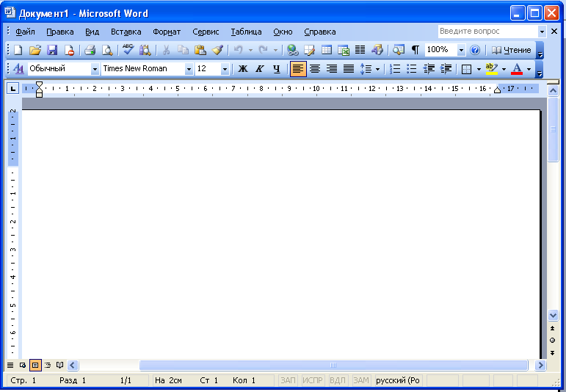Open line spacing dropdown arrow
Image resolution: width=566 pixels, height=392 pixels.
(x=377, y=69)
